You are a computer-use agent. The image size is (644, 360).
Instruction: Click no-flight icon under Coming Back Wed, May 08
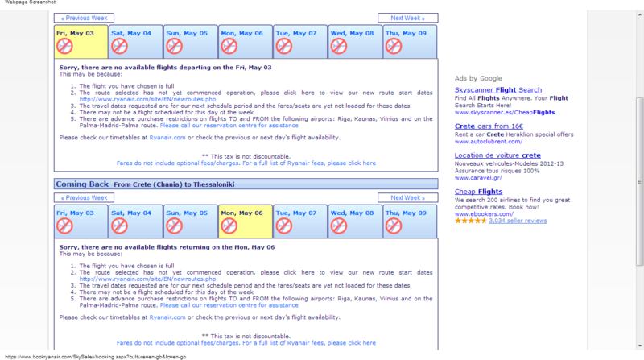click(339, 226)
